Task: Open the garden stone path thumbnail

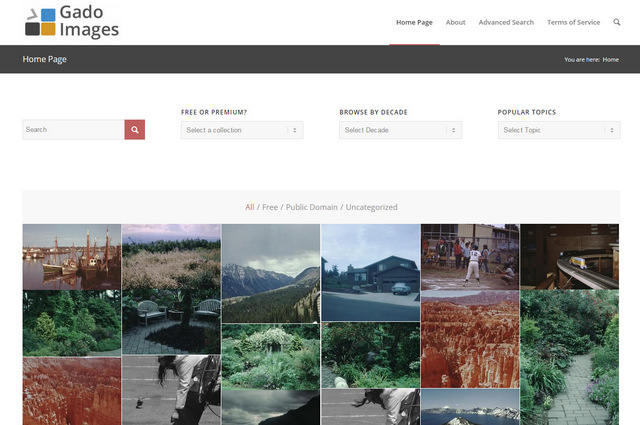Action: [569, 358]
